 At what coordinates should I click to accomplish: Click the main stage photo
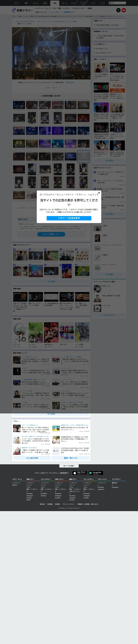(51, 53)
